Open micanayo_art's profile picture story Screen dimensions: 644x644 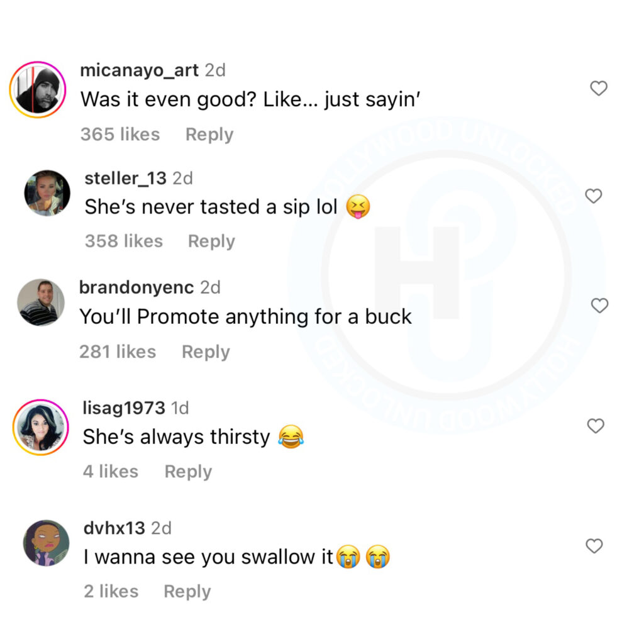tap(38, 89)
